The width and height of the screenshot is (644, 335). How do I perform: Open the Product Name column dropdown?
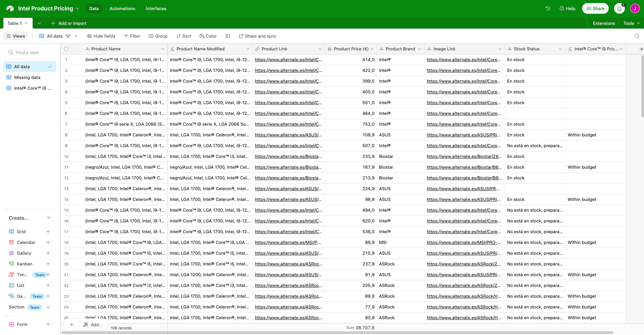pyautogui.click(x=163, y=49)
